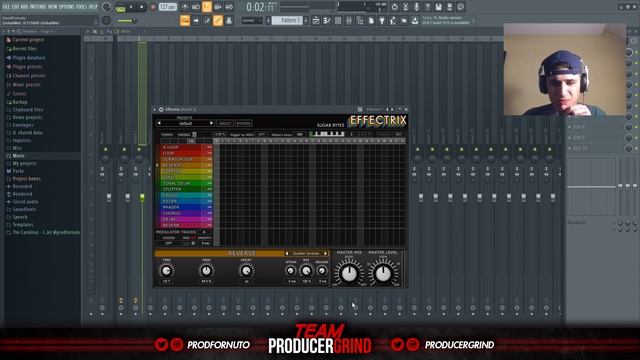Screen dimensions: 640x360
Task: Open the Effectrix plugin options gear icon
Action: click(161, 109)
